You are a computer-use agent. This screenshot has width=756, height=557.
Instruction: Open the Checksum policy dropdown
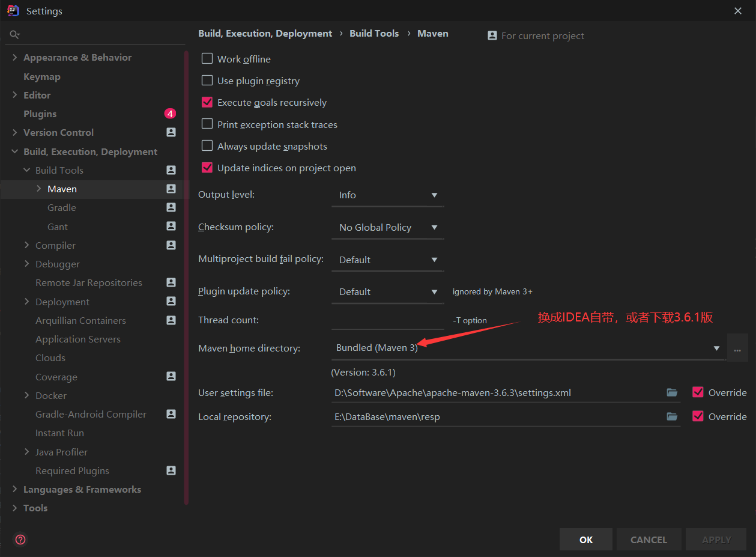pyautogui.click(x=387, y=227)
